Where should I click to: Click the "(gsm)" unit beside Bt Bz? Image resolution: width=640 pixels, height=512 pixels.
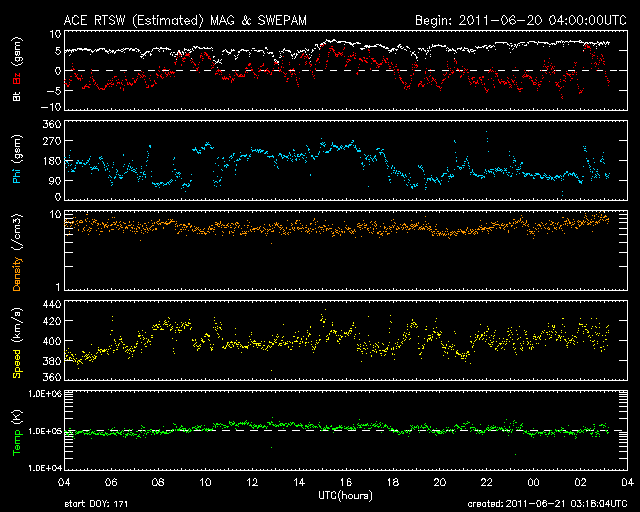[x=17, y=53]
